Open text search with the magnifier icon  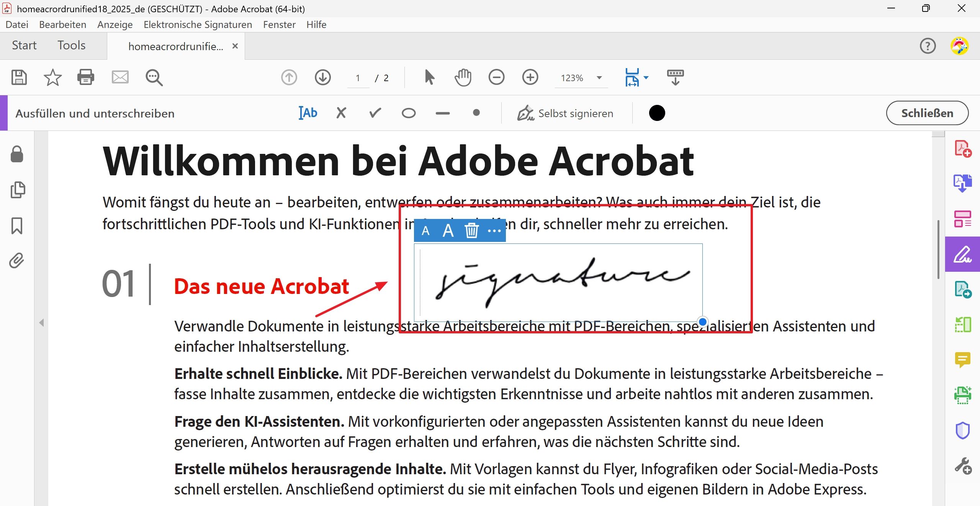pos(154,78)
